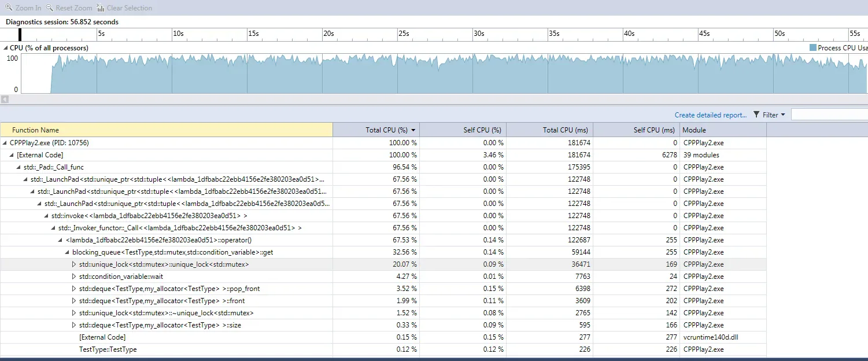Collapse the std::_Invoker_functor::_Call node
Viewport: 868px width, 361px height.
click(x=54, y=228)
